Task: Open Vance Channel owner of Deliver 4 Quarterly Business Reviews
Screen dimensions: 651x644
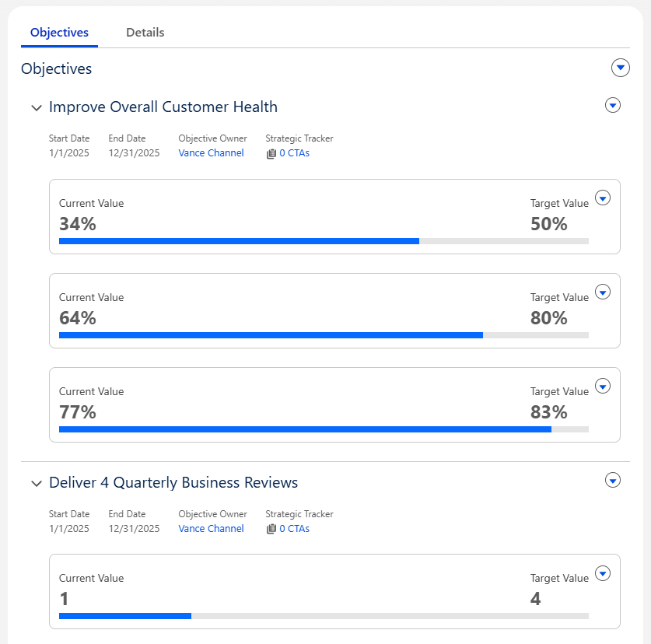Action: [x=211, y=529]
